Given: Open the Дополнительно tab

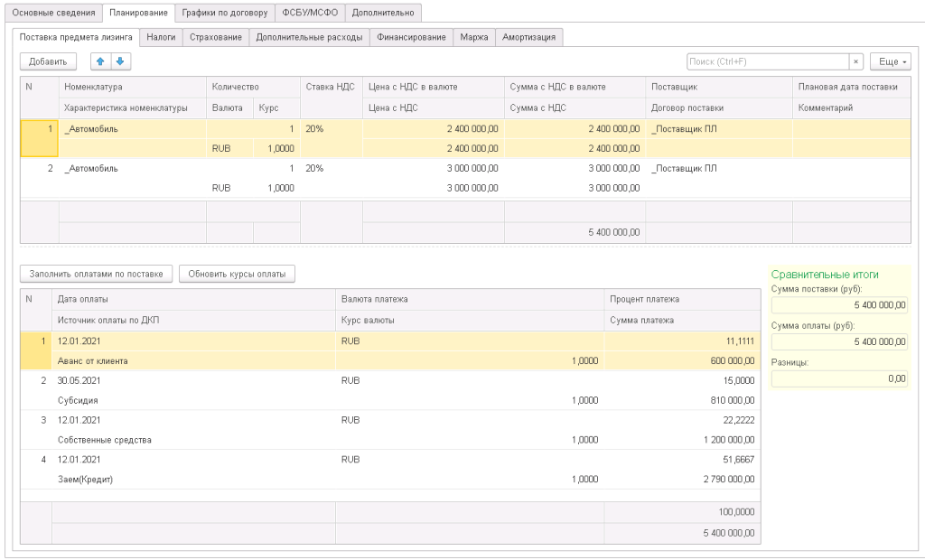Looking at the screenshot, I should (x=383, y=13).
